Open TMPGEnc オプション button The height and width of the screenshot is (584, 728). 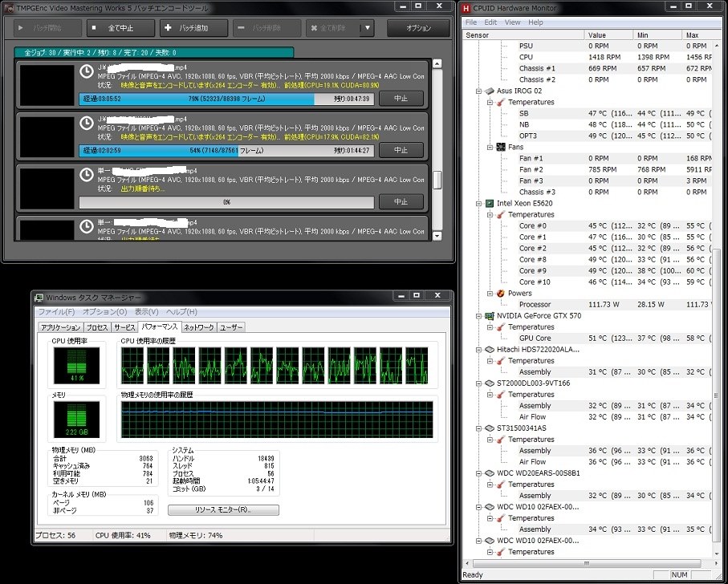click(x=418, y=28)
